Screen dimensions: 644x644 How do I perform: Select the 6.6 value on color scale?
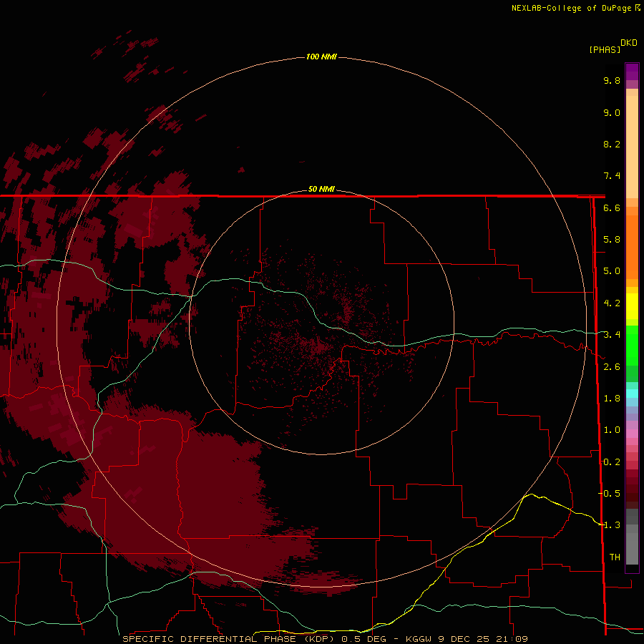612,208
